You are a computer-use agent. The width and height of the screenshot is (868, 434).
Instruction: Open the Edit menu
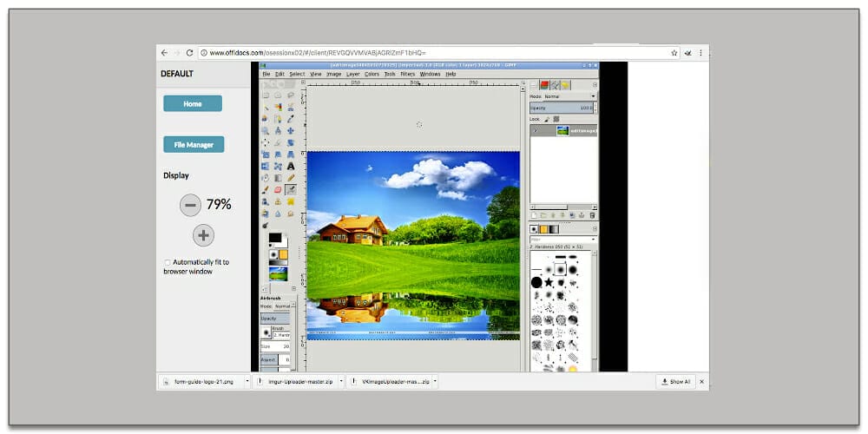click(280, 74)
